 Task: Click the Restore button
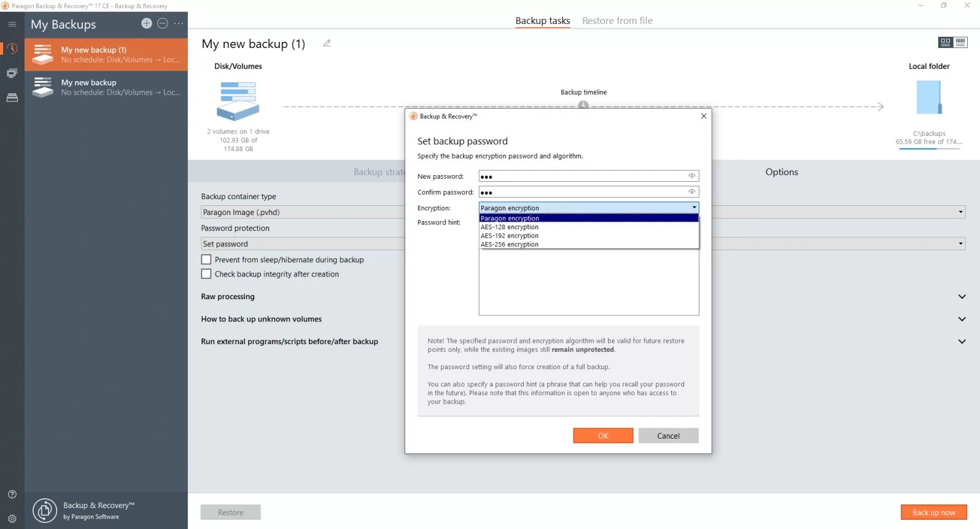230,512
